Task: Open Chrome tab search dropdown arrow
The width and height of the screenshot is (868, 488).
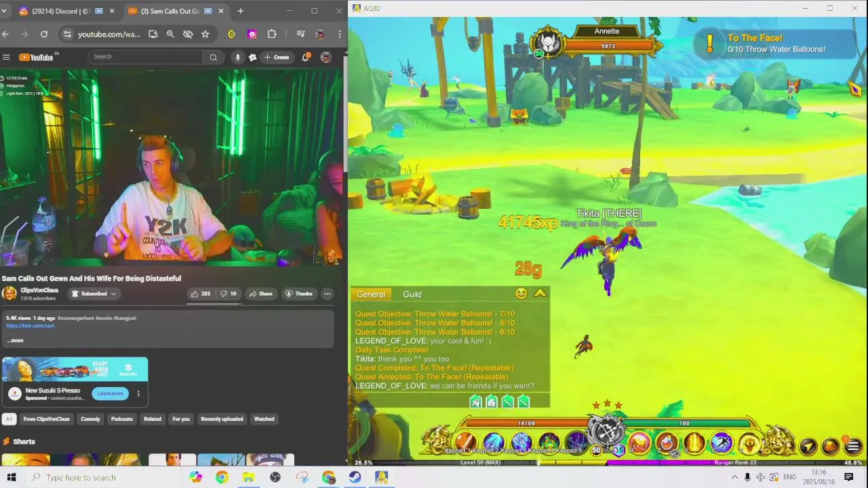Action: click(x=4, y=11)
